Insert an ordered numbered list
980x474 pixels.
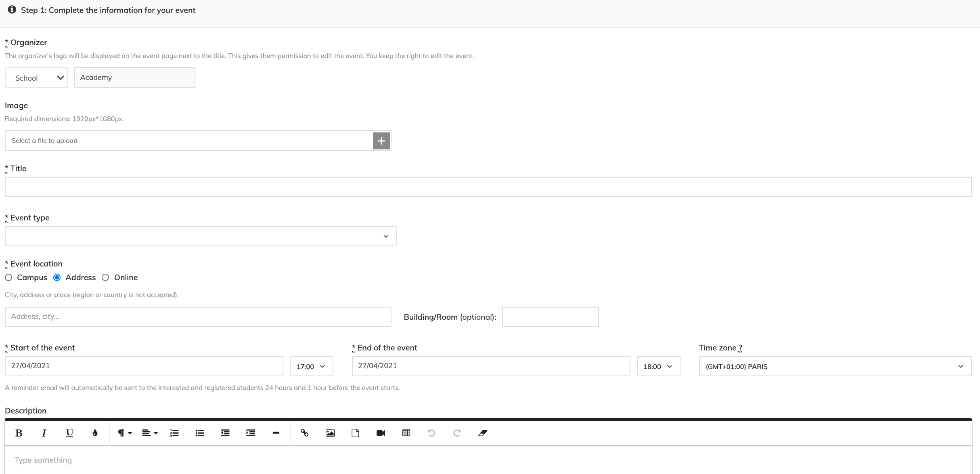coord(174,433)
